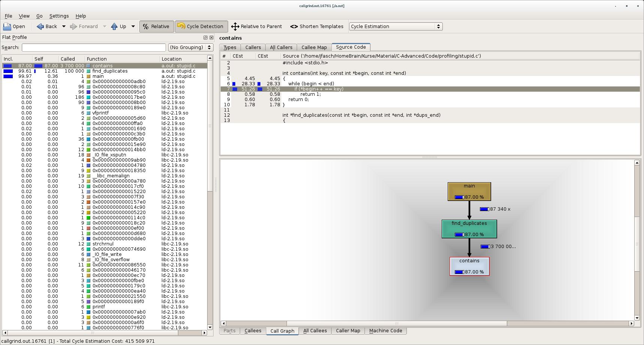
Task: Float the Flat Profile panel
Action: tap(205, 38)
